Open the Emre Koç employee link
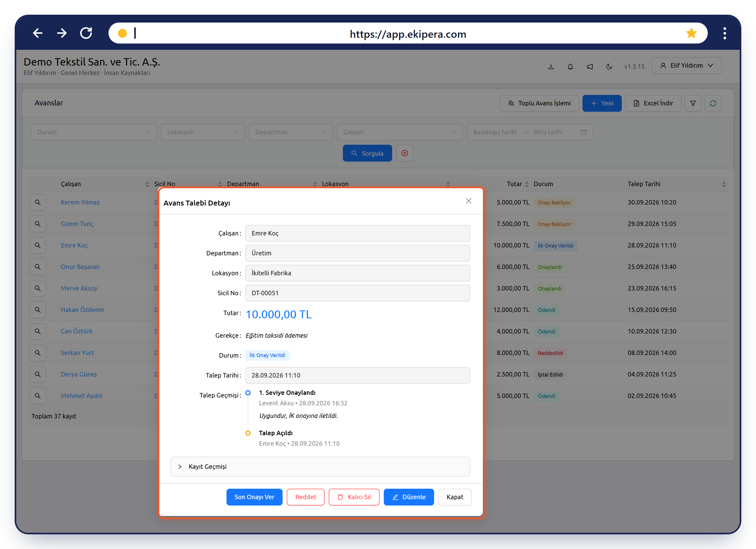Image resolution: width=756 pixels, height=549 pixels. pyautogui.click(x=74, y=245)
